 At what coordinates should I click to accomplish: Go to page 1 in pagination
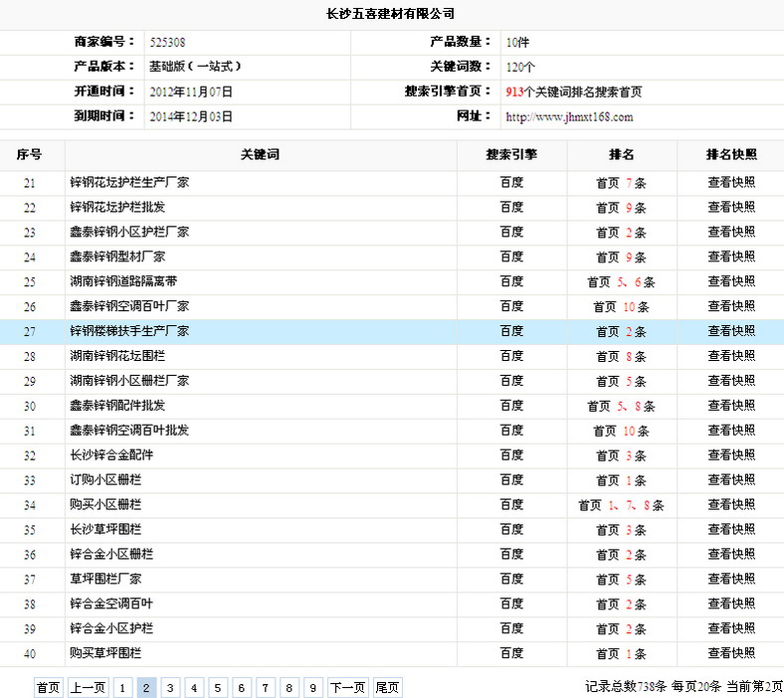click(x=122, y=687)
